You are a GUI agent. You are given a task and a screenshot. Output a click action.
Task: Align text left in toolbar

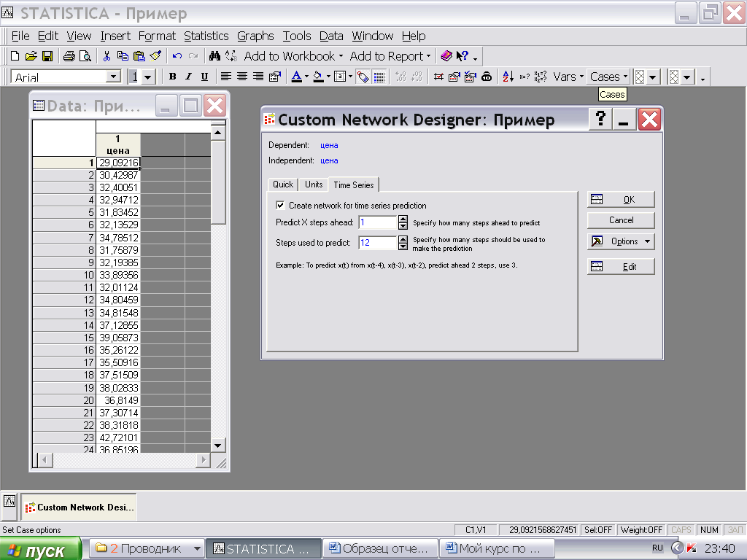click(226, 77)
